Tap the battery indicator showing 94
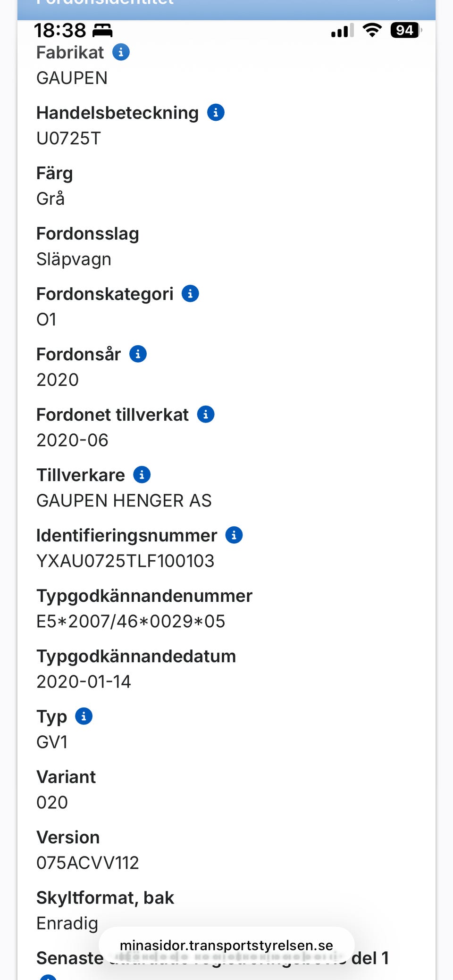 click(405, 31)
